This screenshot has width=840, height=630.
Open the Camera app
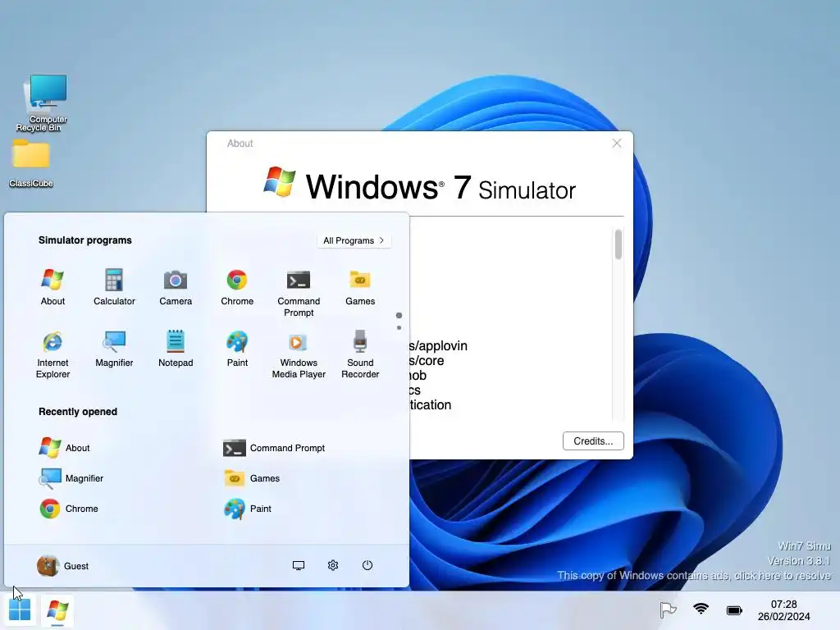[x=176, y=287]
